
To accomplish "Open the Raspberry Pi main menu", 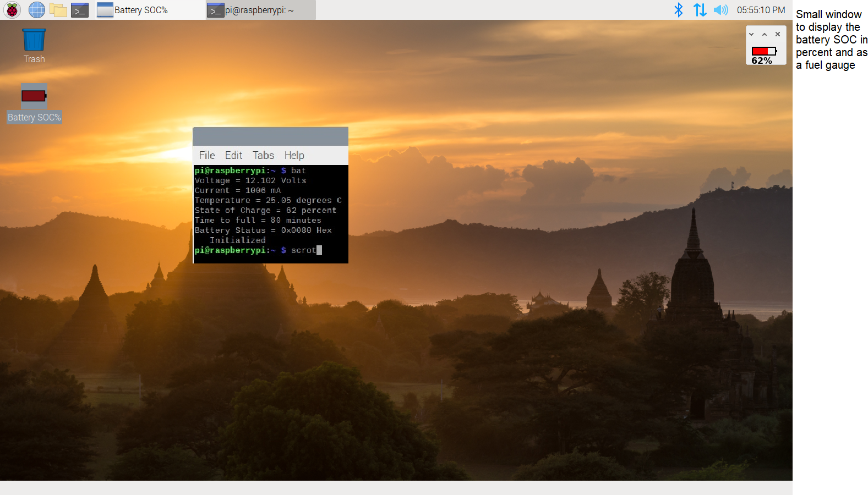I will tap(12, 10).
